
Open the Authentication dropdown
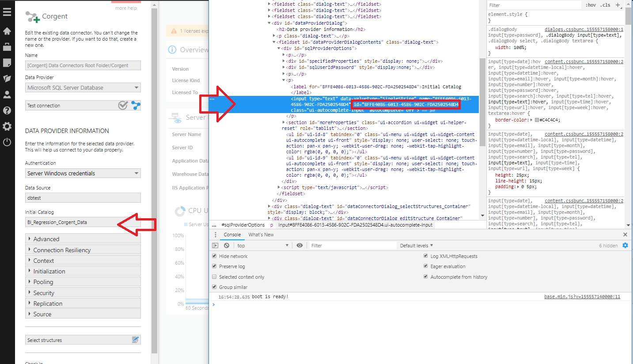click(83, 173)
